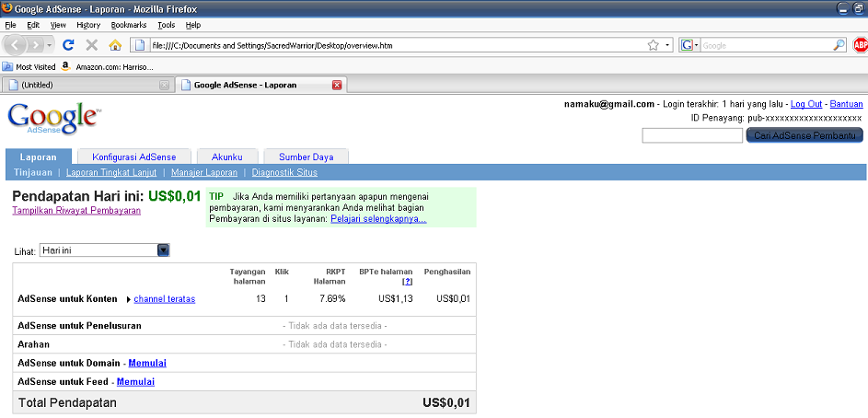Open Diagnostik Situs link
Image resolution: width=868 pixels, height=418 pixels.
(284, 172)
